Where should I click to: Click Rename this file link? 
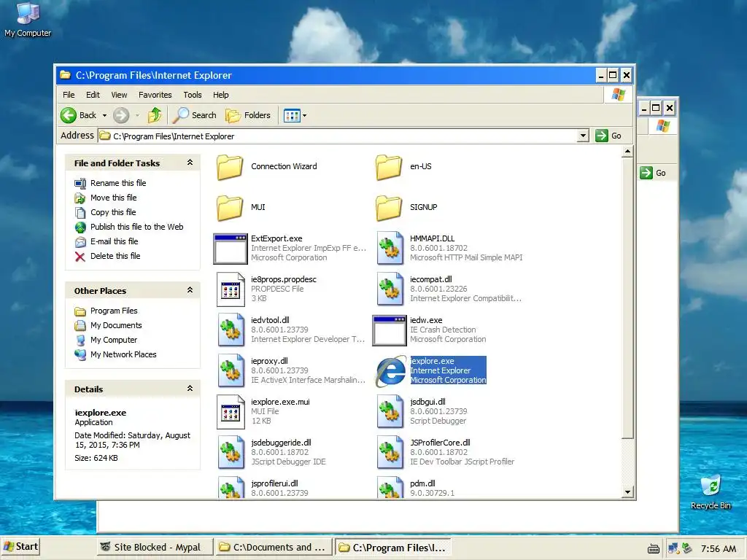[x=118, y=183]
